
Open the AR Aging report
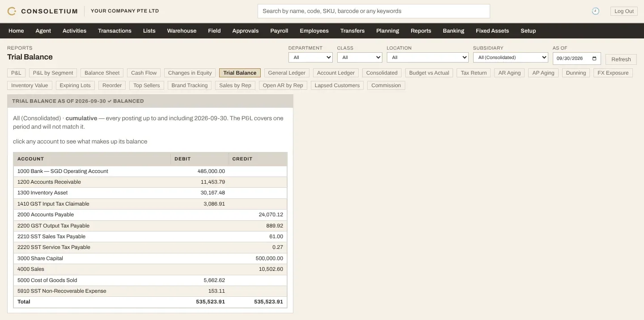pos(509,73)
